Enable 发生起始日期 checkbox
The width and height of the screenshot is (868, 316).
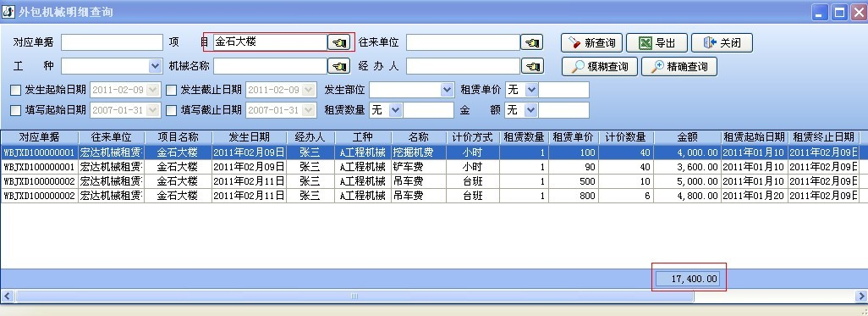[15, 90]
